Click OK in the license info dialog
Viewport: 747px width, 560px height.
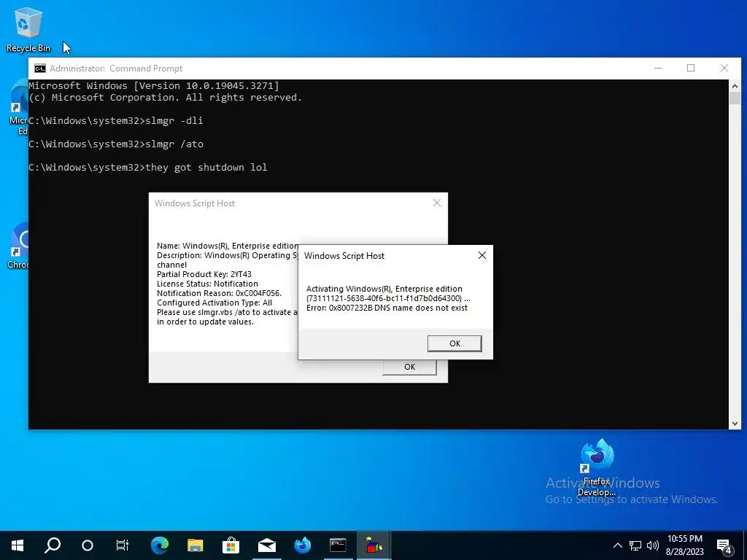[410, 367]
